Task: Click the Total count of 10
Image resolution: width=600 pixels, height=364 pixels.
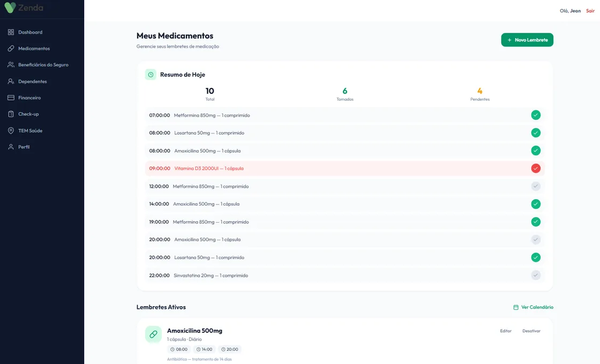Action: [209, 91]
